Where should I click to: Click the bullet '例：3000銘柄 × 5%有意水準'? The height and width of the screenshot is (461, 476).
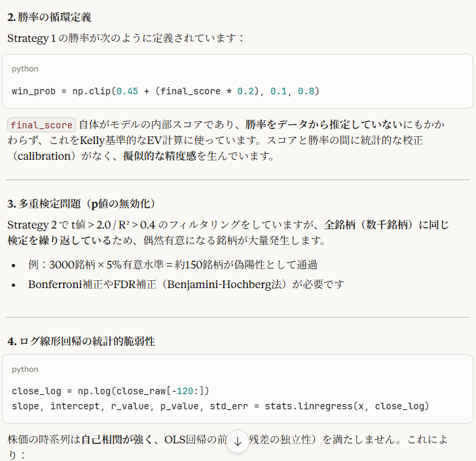coord(173,265)
